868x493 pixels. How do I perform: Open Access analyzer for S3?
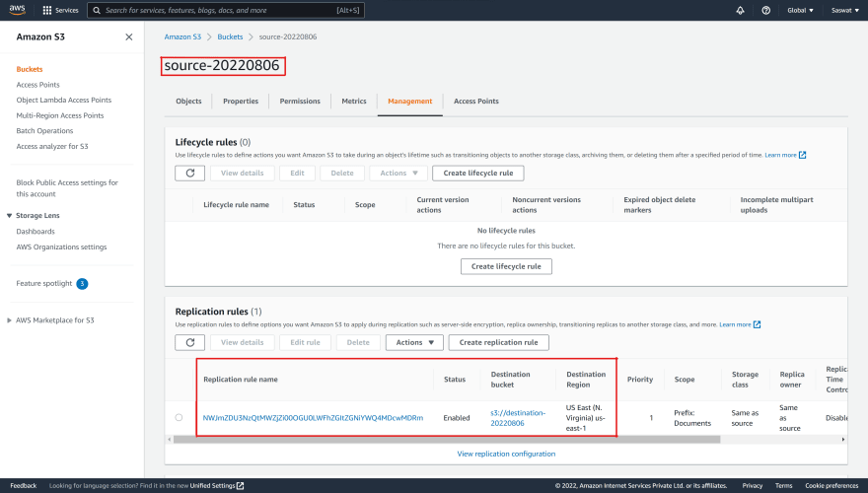tap(52, 147)
